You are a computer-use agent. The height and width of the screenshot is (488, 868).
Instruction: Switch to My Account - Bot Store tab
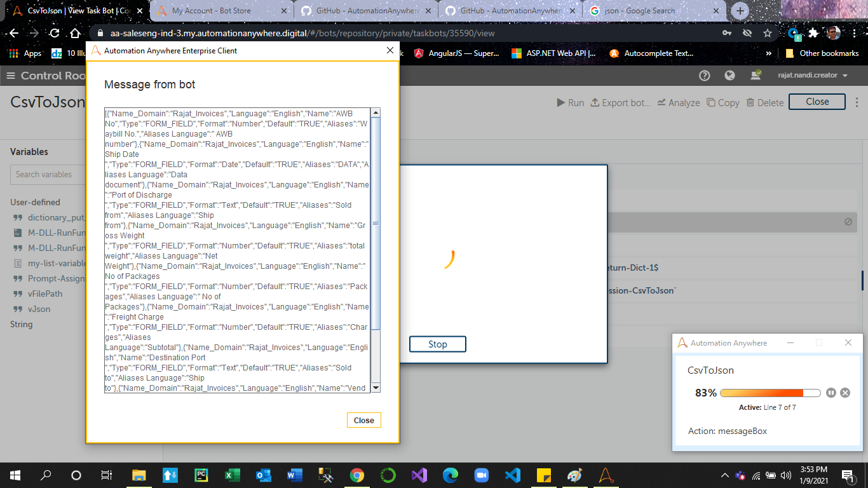tap(222, 11)
